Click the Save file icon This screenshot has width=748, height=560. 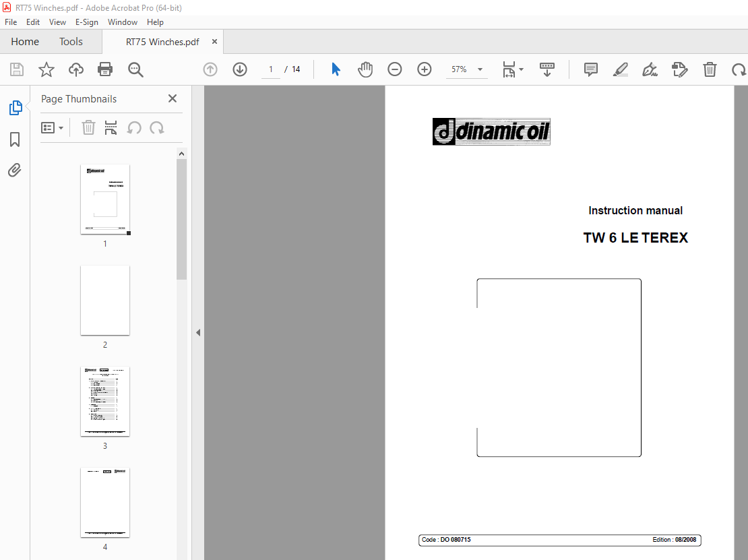point(17,69)
